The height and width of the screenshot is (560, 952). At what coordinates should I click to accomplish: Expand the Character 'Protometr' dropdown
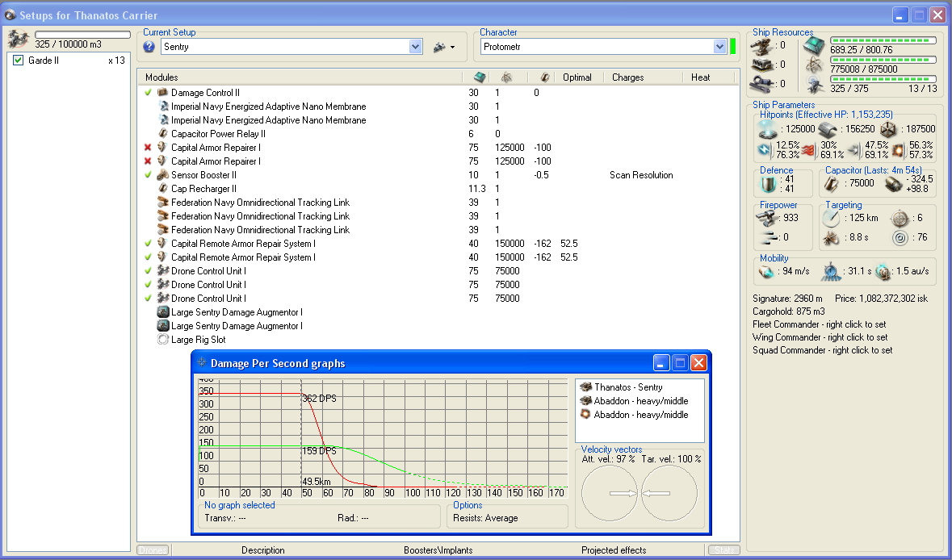click(719, 47)
